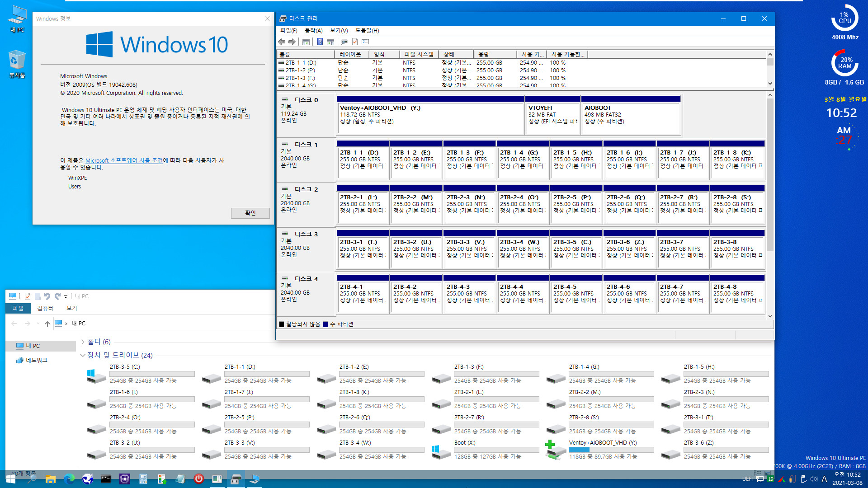
Task: Select the 2TB-1-1 (D:) partition on Disk 1
Action: pos(363,160)
